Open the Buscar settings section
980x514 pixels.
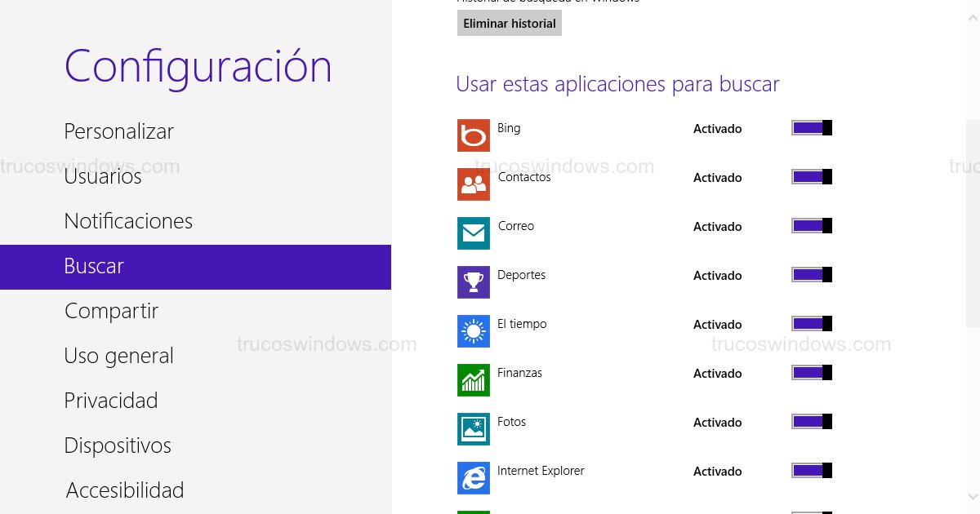(94, 267)
